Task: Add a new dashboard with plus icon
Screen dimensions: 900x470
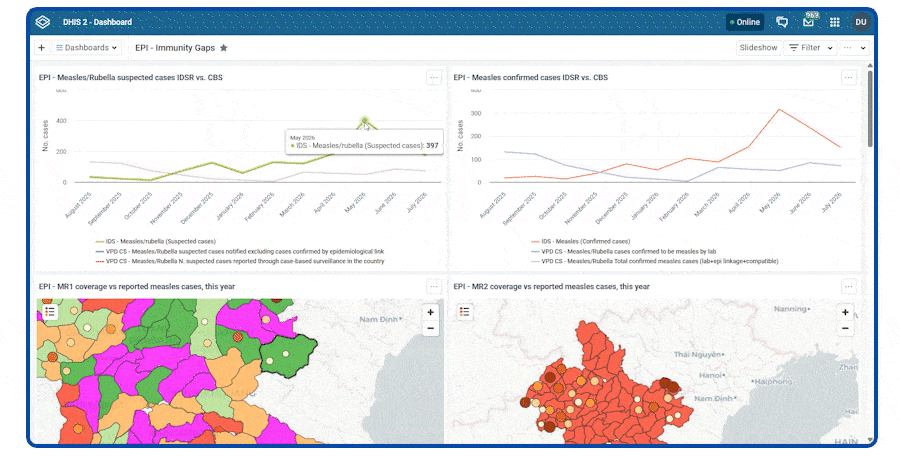Action: pyautogui.click(x=41, y=48)
